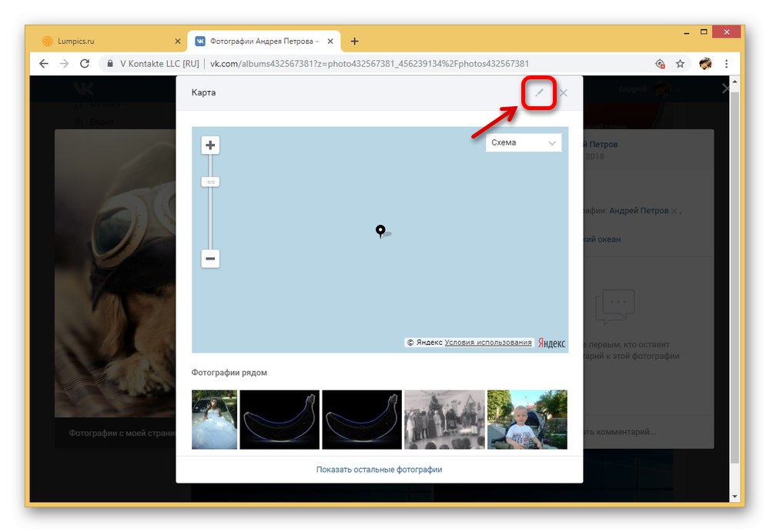Viewport: 770px width, 532px height.
Task: Click the Яндекс logo on map
Action: [x=551, y=343]
